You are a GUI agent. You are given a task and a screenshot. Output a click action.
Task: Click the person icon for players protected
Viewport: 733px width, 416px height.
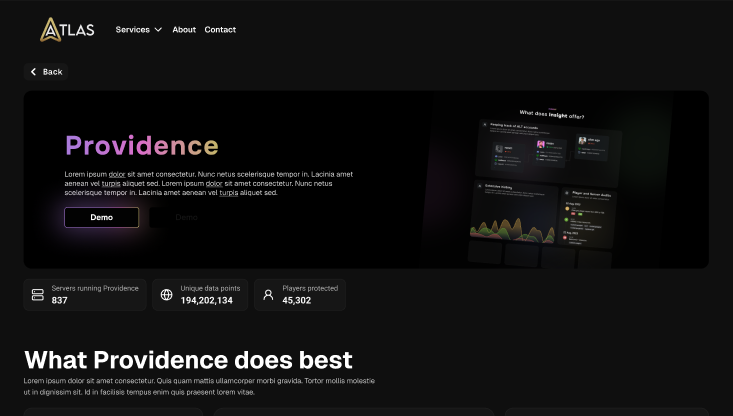pos(268,295)
